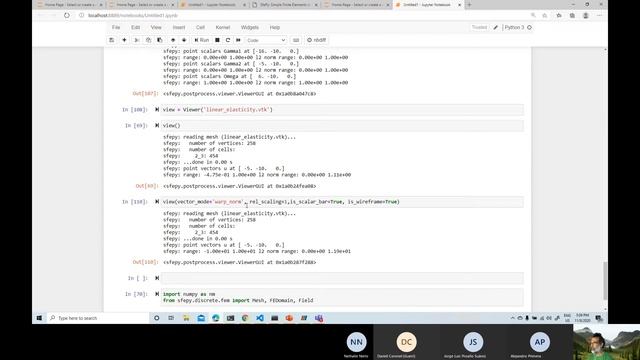Run the selected cell with Run button
The image size is (640, 360).
pos(202,40)
